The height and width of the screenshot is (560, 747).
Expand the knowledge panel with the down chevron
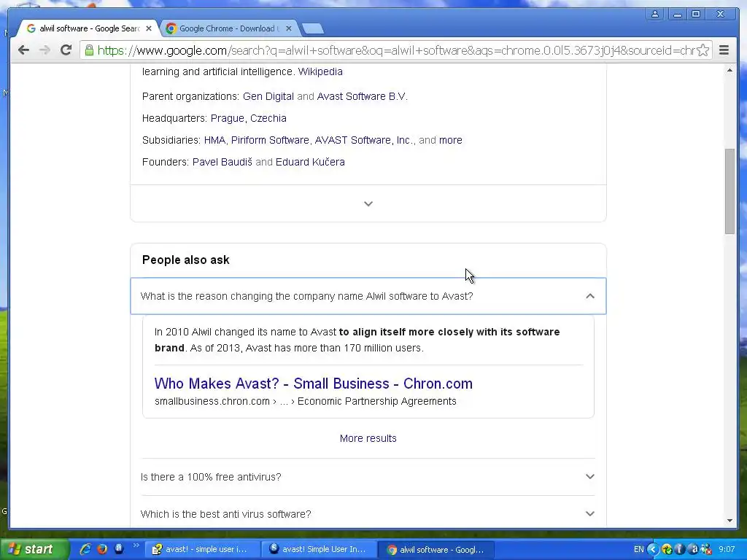coord(368,204)
